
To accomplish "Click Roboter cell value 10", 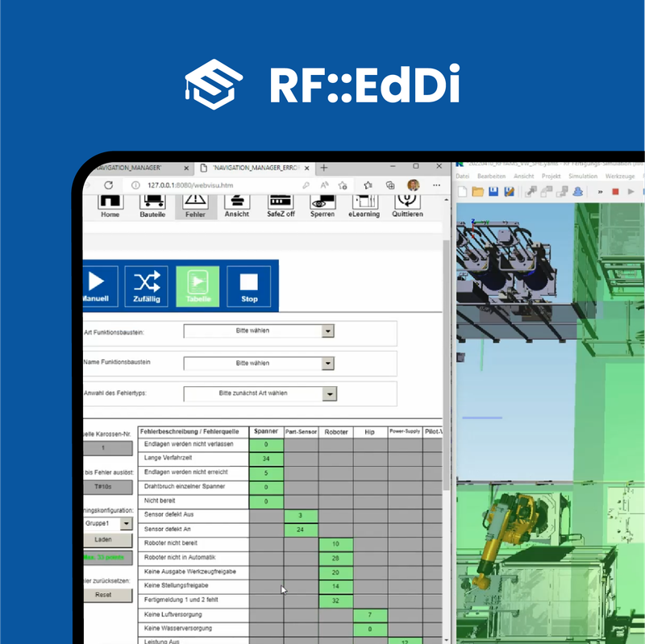I will tap(335, 545).
